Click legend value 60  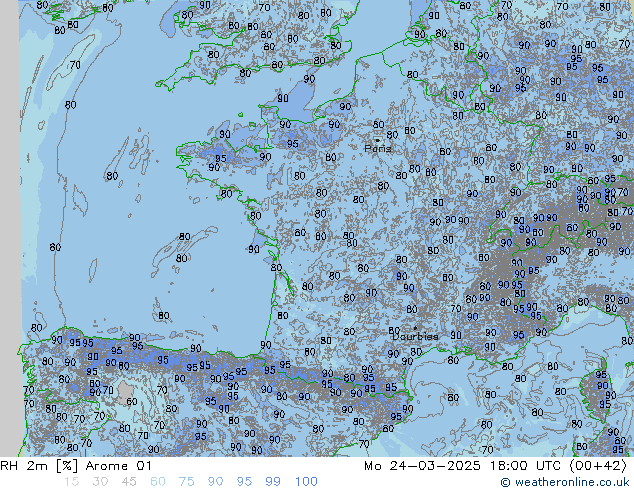158,482
